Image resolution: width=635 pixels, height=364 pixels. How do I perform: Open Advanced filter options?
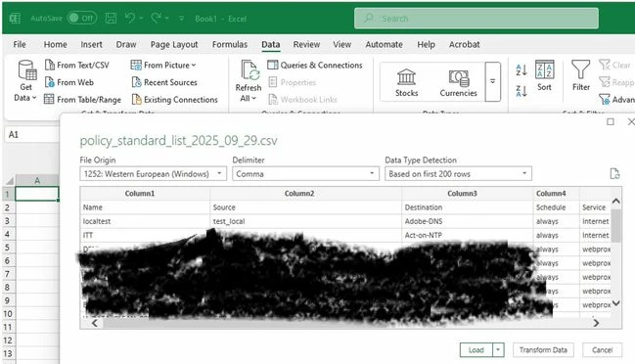[x=616, y=99]
